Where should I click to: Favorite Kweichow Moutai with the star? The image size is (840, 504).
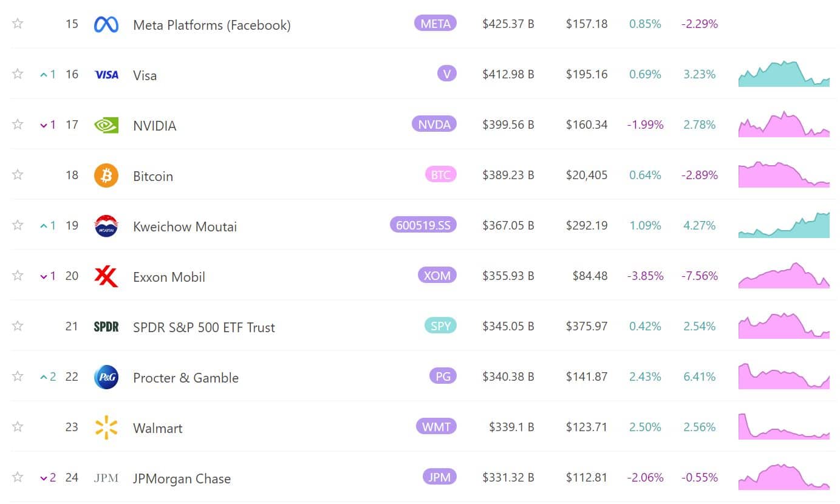pos(18,225)
